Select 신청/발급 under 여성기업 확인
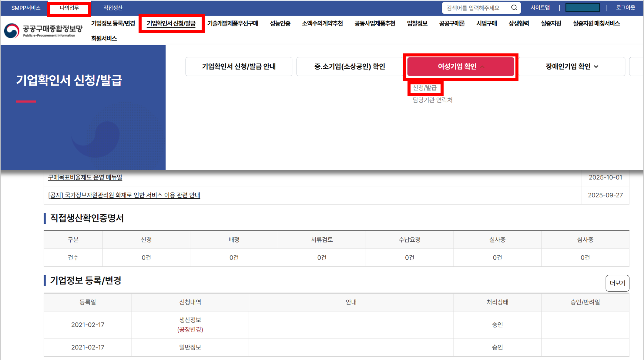 coord(424,88)
